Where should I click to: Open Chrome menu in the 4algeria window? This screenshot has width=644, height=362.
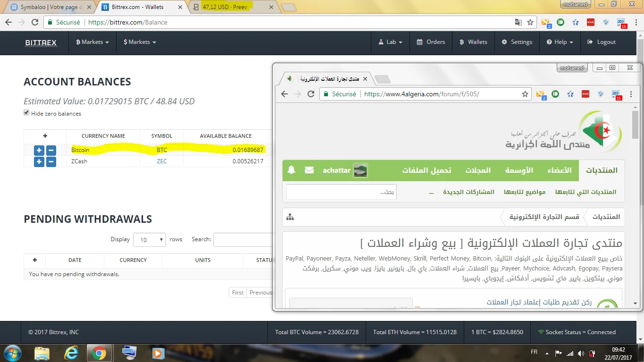632,94
